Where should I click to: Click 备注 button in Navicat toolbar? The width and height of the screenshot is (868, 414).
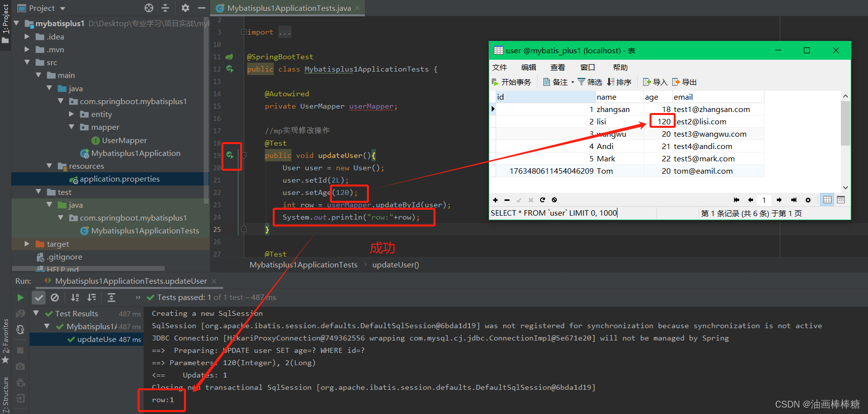(555, 82)
